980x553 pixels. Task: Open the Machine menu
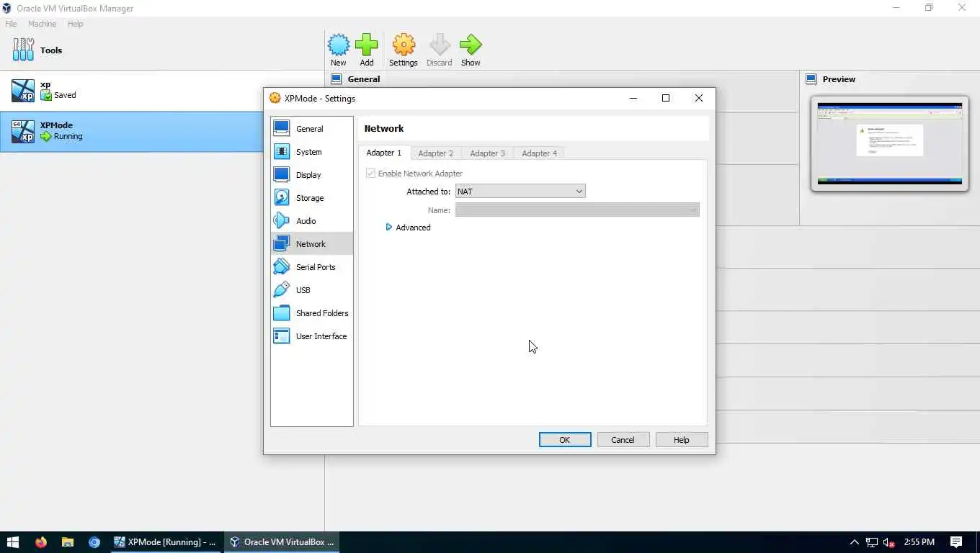click(x=42, y=24)
